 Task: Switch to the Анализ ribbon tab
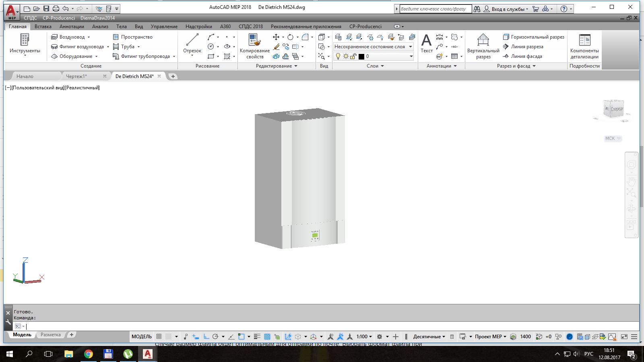pos(100,27)
